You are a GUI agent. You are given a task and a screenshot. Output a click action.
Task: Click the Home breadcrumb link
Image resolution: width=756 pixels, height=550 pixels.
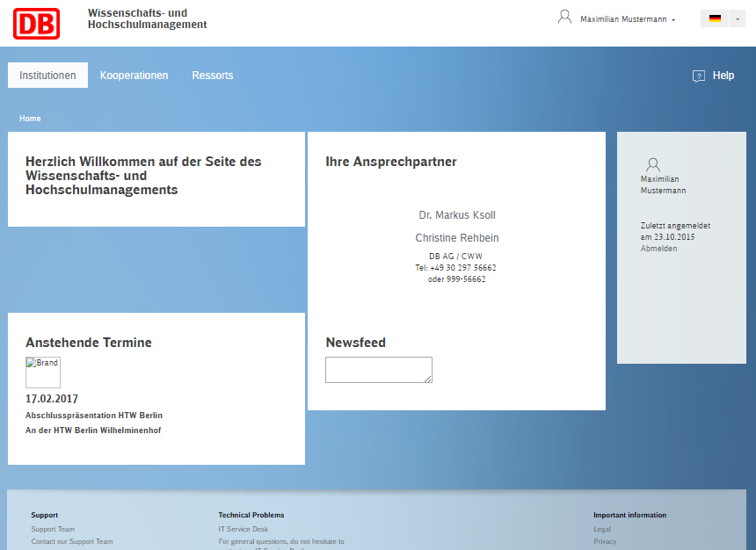tap(30, 119)
